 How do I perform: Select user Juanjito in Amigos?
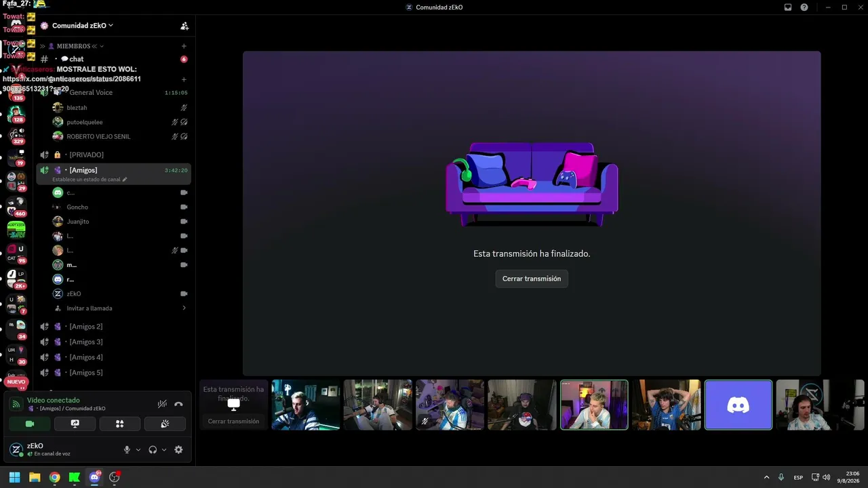point(113,222)
